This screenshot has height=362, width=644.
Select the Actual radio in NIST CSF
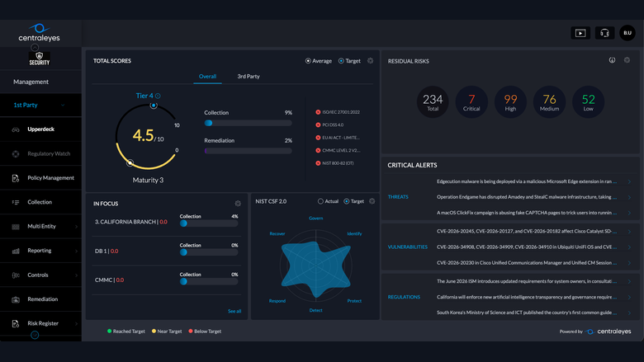[320, 201]
